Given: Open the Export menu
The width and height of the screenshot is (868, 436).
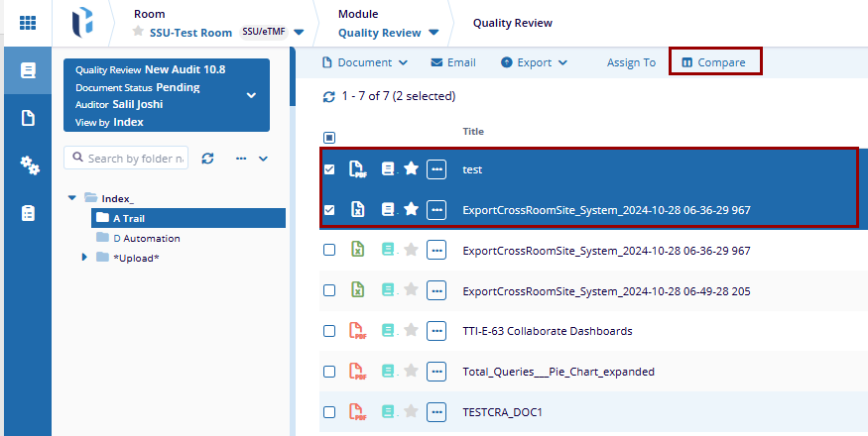Looking at the screenshot, I should pos(534,62).
